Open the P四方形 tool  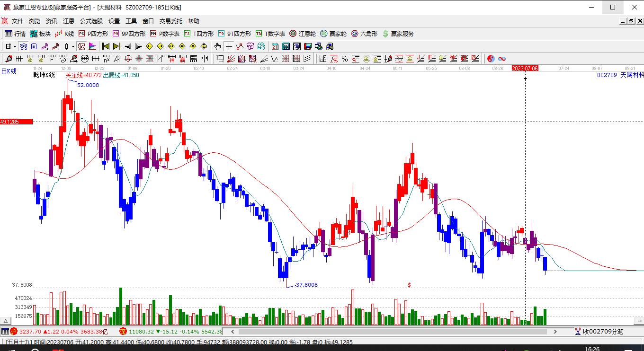point(93,34)
